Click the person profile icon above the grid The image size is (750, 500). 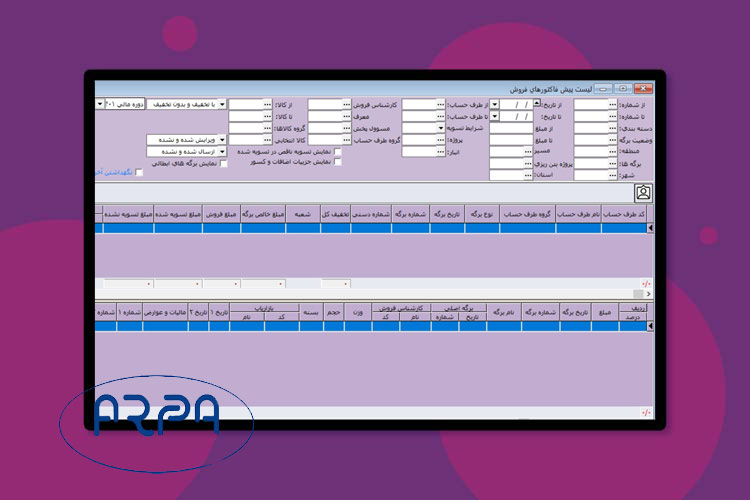coord(643,193)
